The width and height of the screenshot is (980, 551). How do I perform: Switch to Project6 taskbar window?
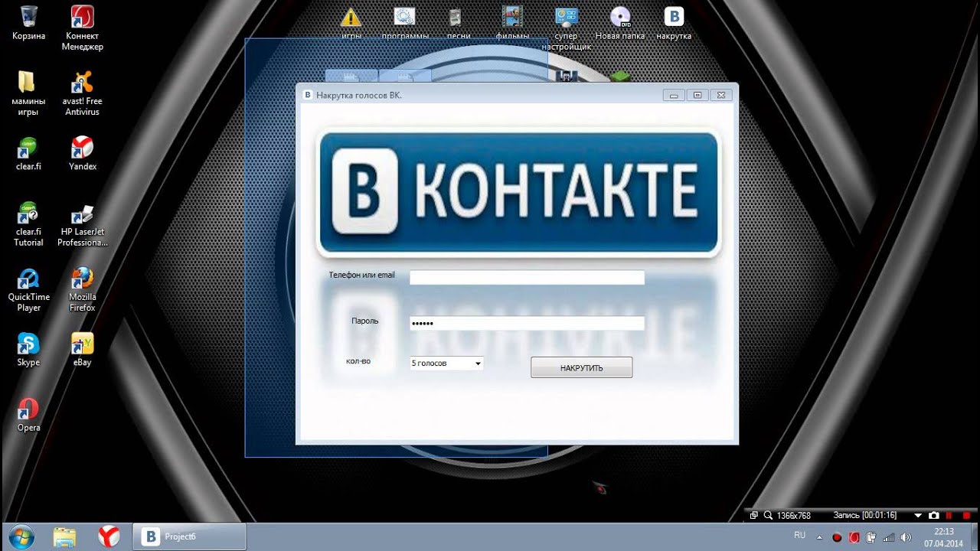point(190,536)
